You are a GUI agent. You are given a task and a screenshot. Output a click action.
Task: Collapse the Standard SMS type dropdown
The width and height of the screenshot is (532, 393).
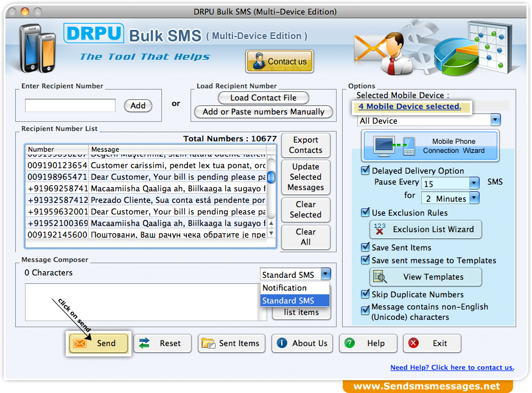[x=326, y=274]
